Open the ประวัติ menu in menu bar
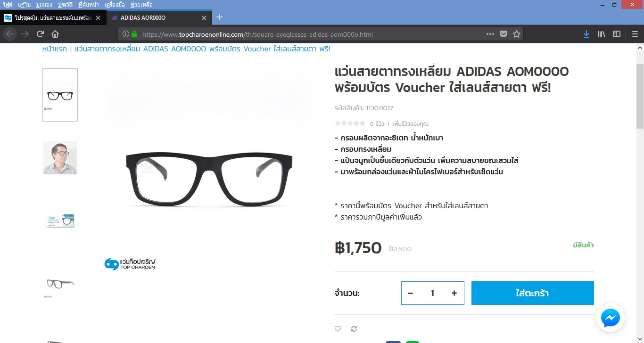 65,5
